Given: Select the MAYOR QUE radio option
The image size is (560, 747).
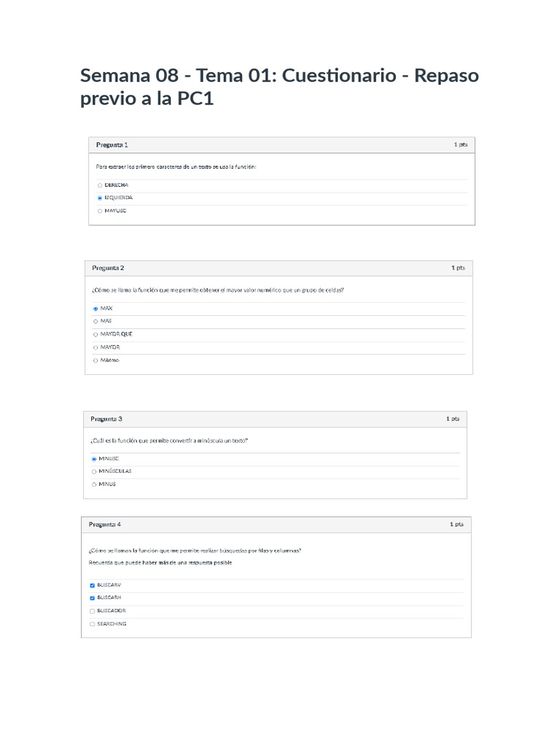Looking at the screenshot, I should [96, 334].
